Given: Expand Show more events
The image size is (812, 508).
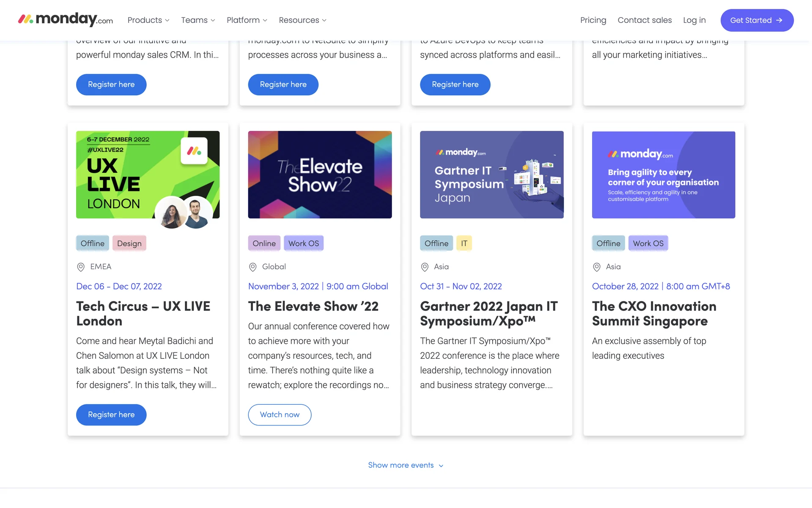Looking at the screenshot, I should tap(405, 465).
